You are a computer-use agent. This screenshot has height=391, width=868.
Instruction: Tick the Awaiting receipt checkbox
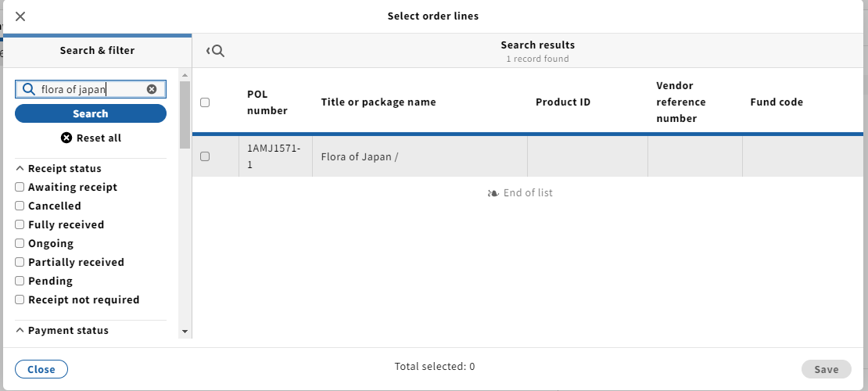[x=20, y=187]
